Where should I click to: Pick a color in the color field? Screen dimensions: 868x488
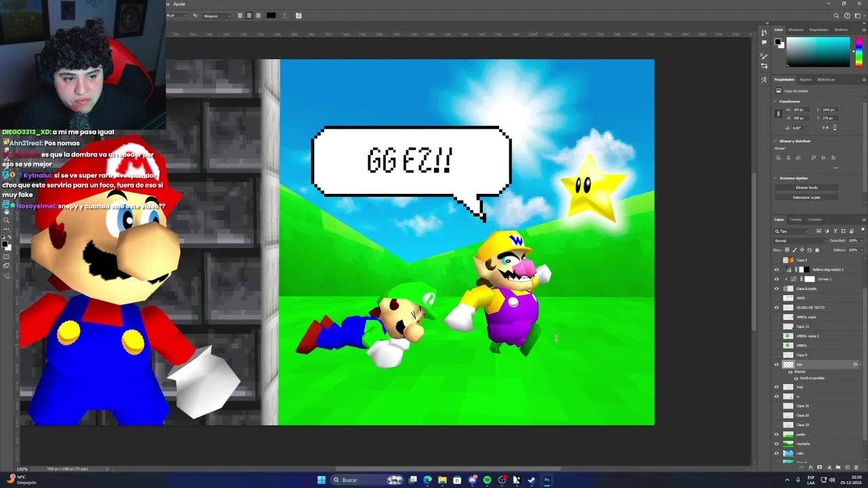pos(818,52)
